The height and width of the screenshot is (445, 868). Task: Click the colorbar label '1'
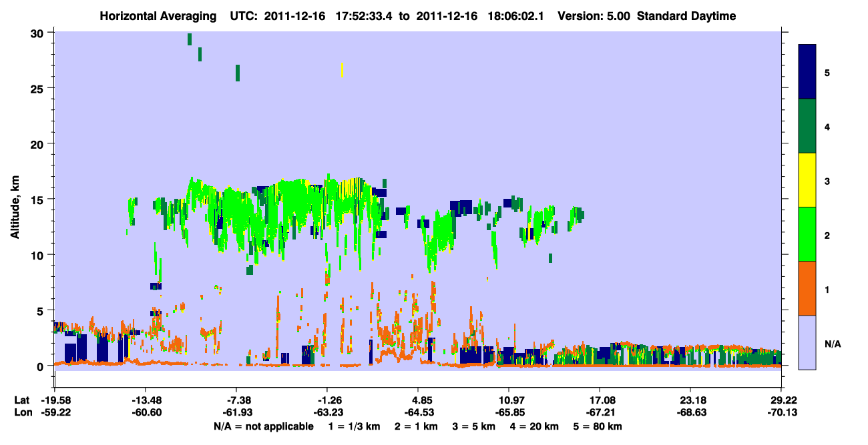pos(827,288)
